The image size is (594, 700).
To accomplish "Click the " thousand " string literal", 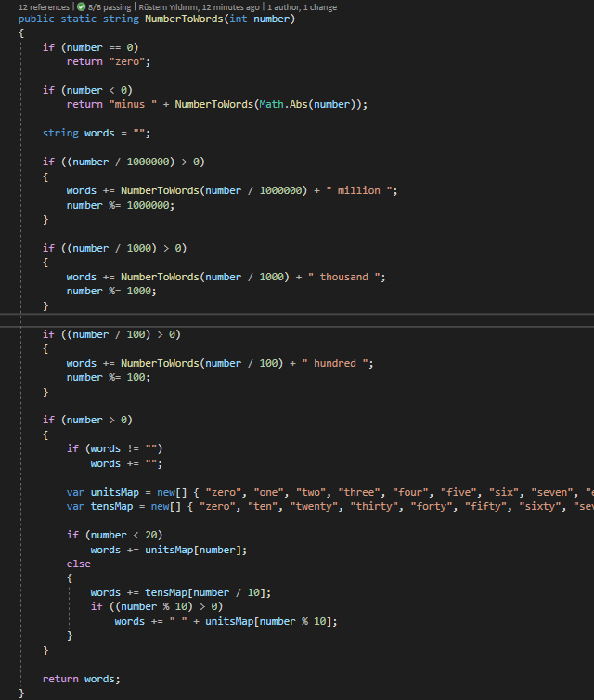I will [344, 277].
